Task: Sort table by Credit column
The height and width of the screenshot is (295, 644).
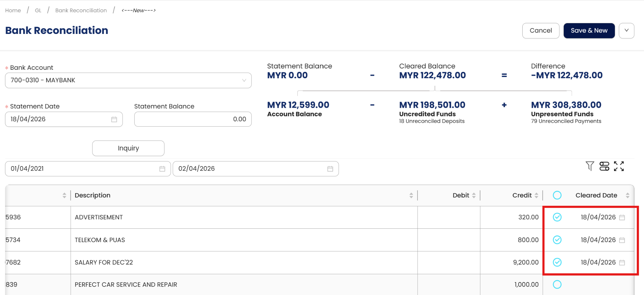Action: [x=536, y=195]
